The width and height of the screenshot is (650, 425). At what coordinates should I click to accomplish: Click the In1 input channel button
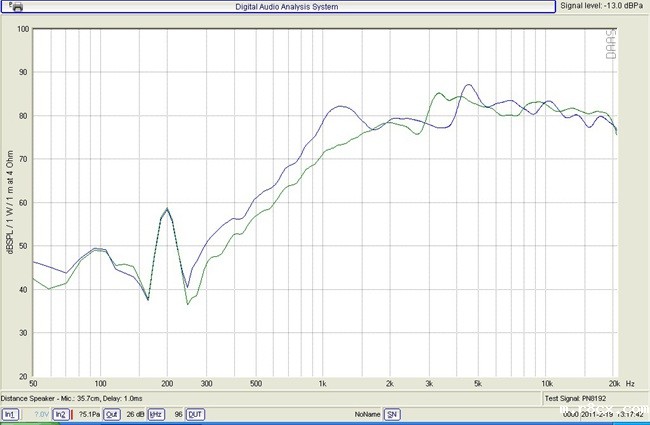click(9, 414)
